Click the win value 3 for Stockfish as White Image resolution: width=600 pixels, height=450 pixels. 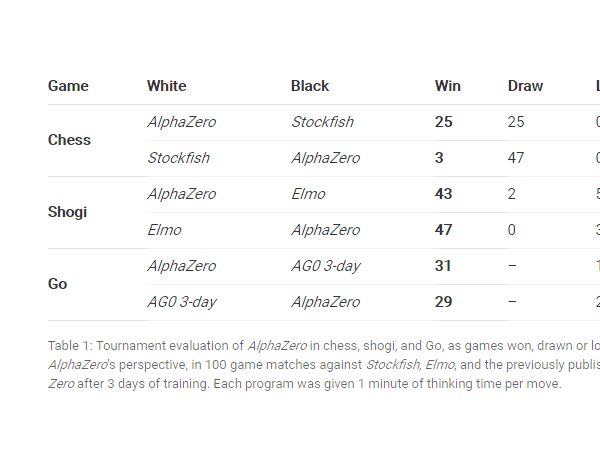439,158
